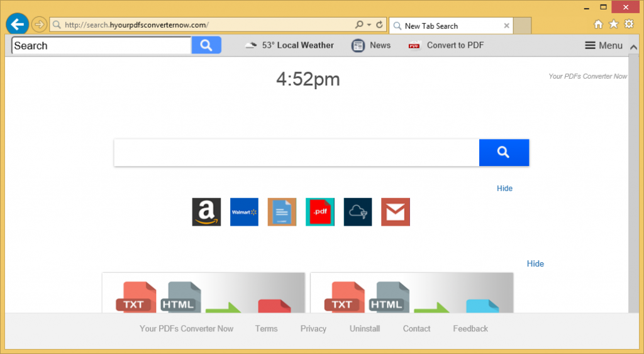Go back with the browser back arrow
Viewport: 644px width, 354px height.
click(x=17, y=25)
